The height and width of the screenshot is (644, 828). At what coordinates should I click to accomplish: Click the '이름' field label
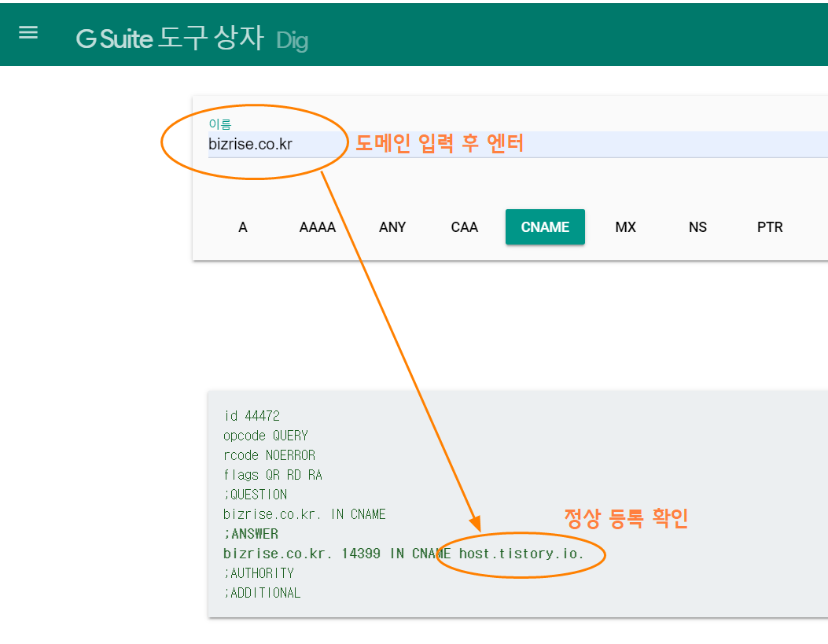tap(219, 124)
